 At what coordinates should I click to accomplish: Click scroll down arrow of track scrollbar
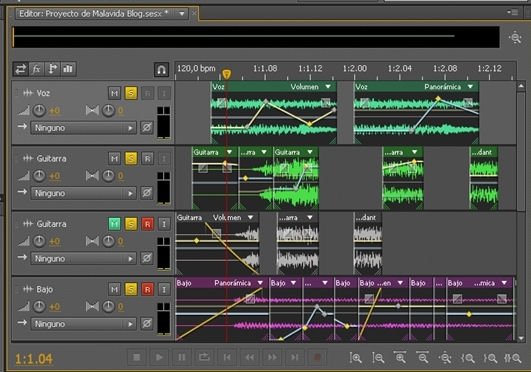[521, 337]
